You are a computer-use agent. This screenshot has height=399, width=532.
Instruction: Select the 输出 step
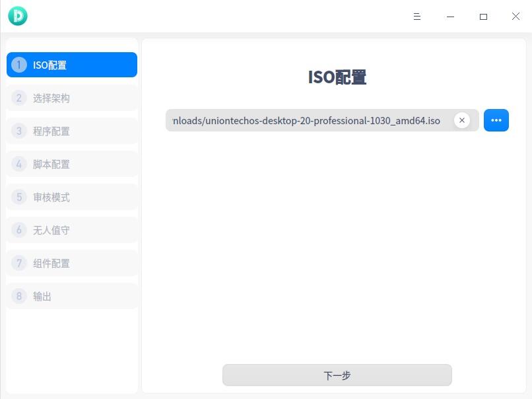pos(71,296)
